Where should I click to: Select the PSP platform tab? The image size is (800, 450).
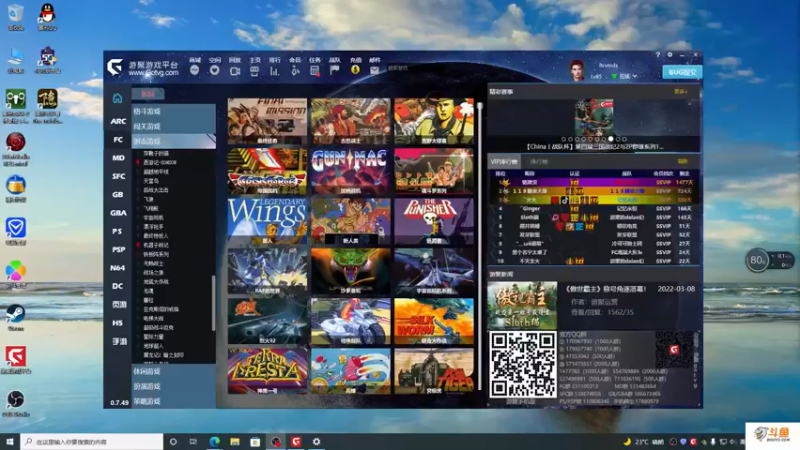[118, 249]
